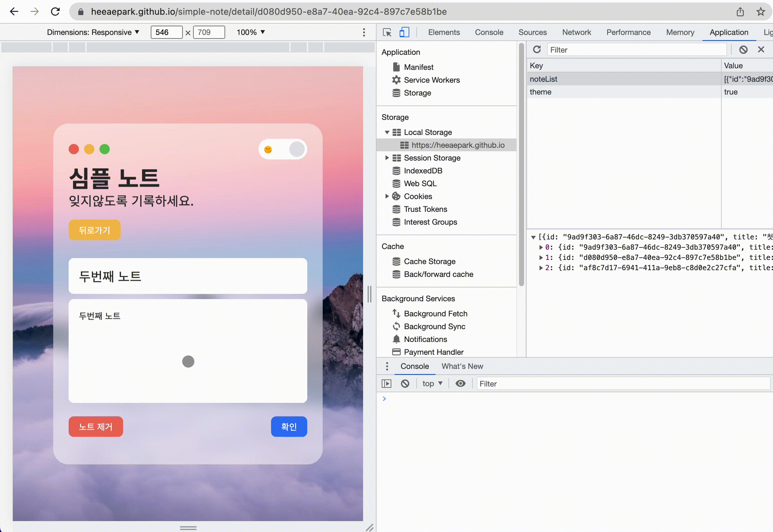Viewport: 773px width, 532px height.
Task: Expand the Cookies tree item
Action: click(387, 196)
